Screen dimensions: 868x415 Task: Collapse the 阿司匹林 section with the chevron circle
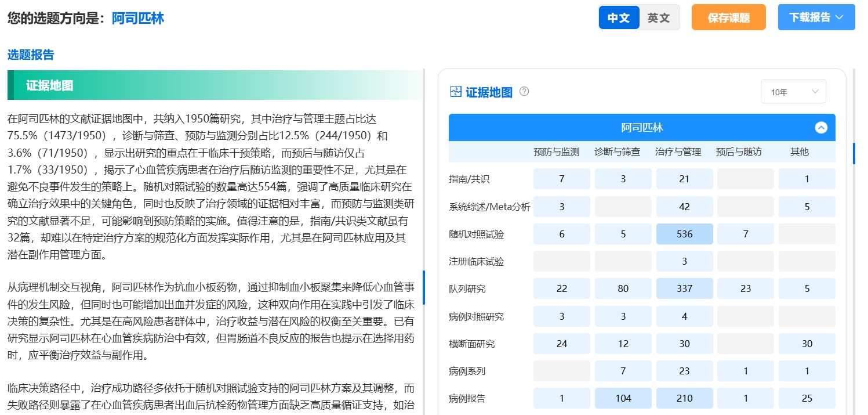click(x=821, y=128)
